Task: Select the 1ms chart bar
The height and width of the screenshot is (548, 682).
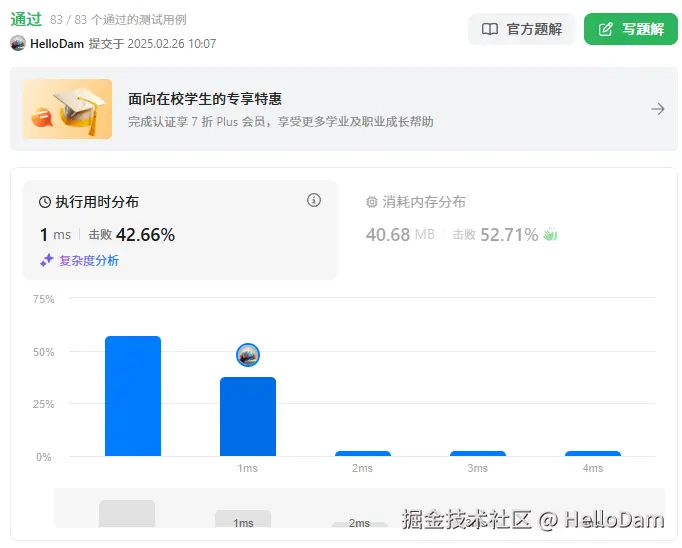Action: 248,416
